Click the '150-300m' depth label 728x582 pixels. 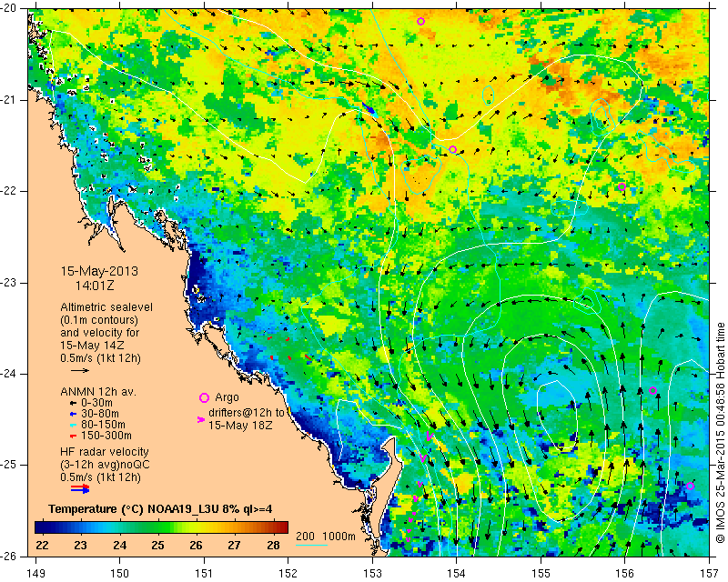[106, 436]
